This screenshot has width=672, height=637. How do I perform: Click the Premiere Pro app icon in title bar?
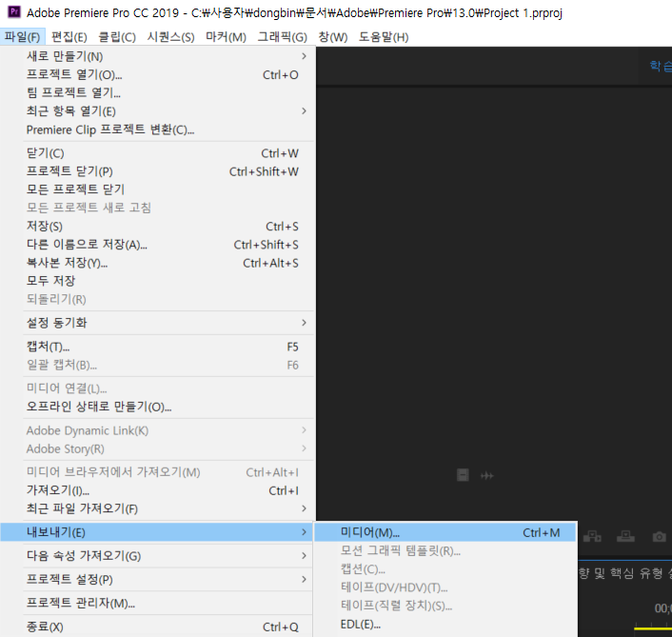pos(13,11)
